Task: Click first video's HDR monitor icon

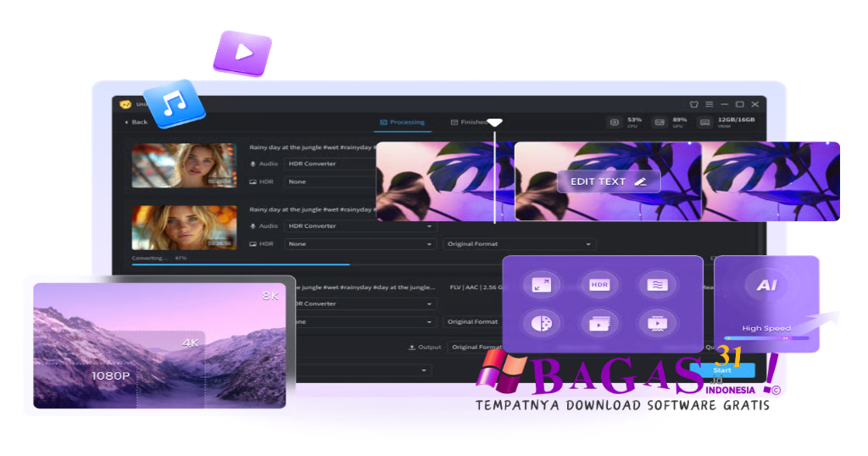Action: coord(253,181)
